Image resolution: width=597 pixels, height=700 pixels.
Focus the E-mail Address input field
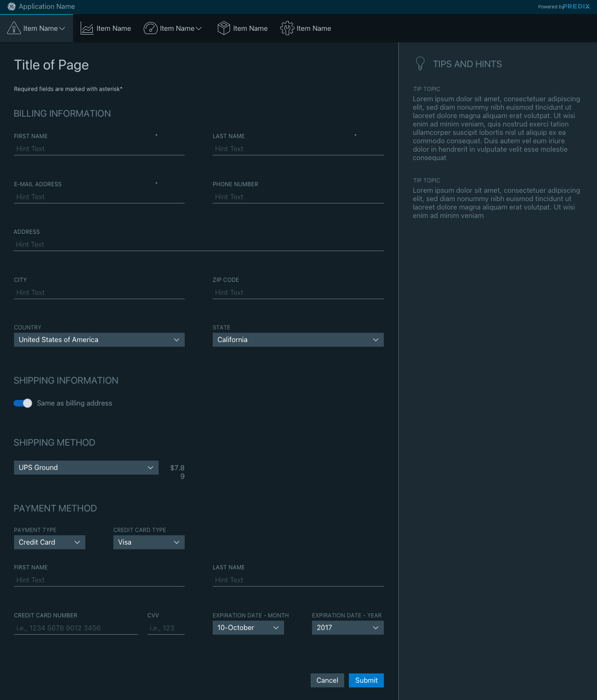click(x=99, y=197)
